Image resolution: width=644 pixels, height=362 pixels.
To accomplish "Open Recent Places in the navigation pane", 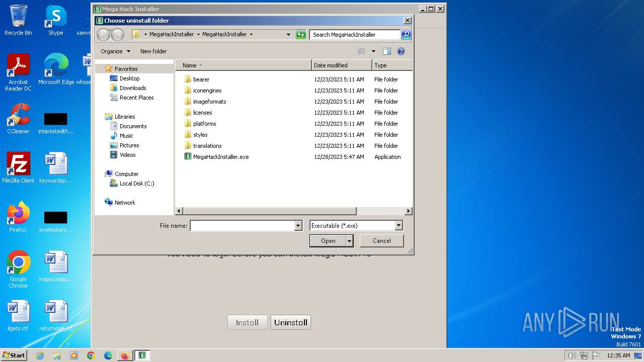I will pyautogui.click(x=136, y=98).
